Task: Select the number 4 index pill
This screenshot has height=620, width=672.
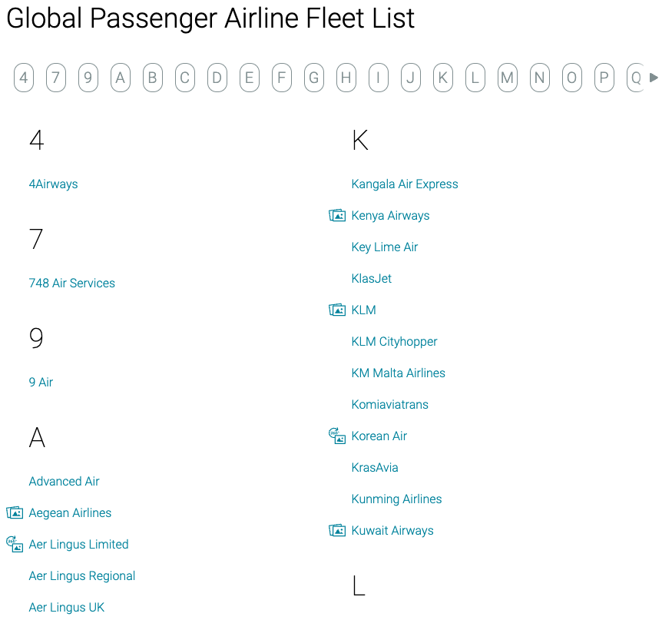Action: click(x=24, y=78)
